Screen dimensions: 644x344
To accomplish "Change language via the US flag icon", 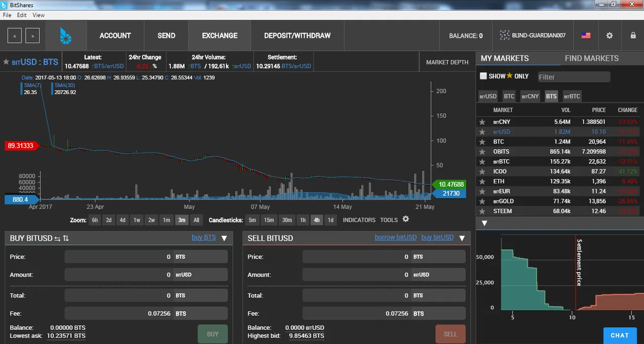I will (x=586, y=36).
